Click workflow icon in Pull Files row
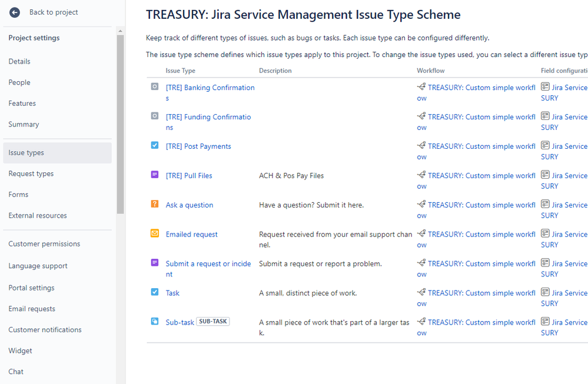Image resolution: width=588 pixels, height=384 pixels. pos(421,175)
